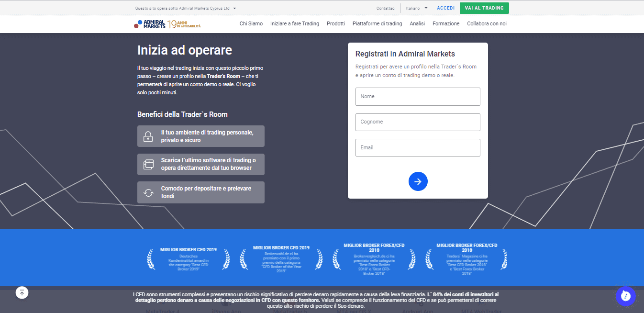The image size is (644, 313).
Task: Click the 19 anni di affidabilità badge
Action: point(184,24)
